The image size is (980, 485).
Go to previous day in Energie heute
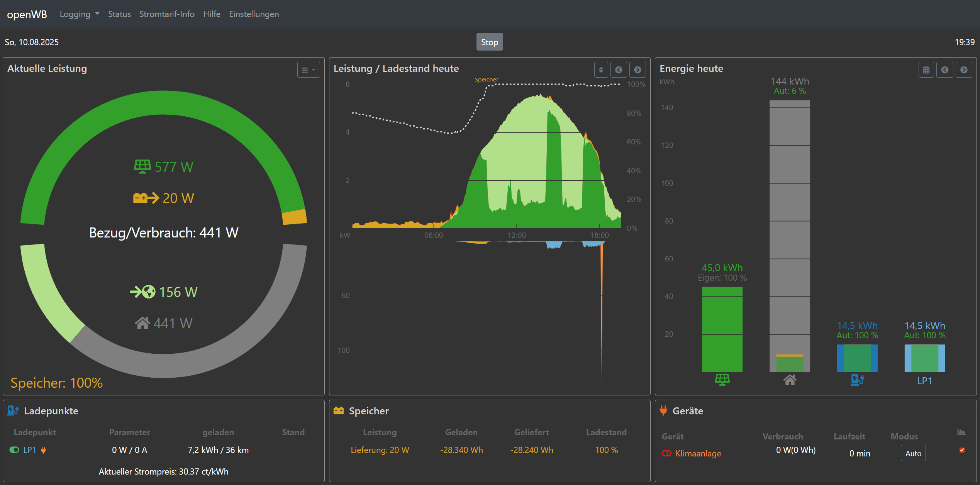click(945, 70)
